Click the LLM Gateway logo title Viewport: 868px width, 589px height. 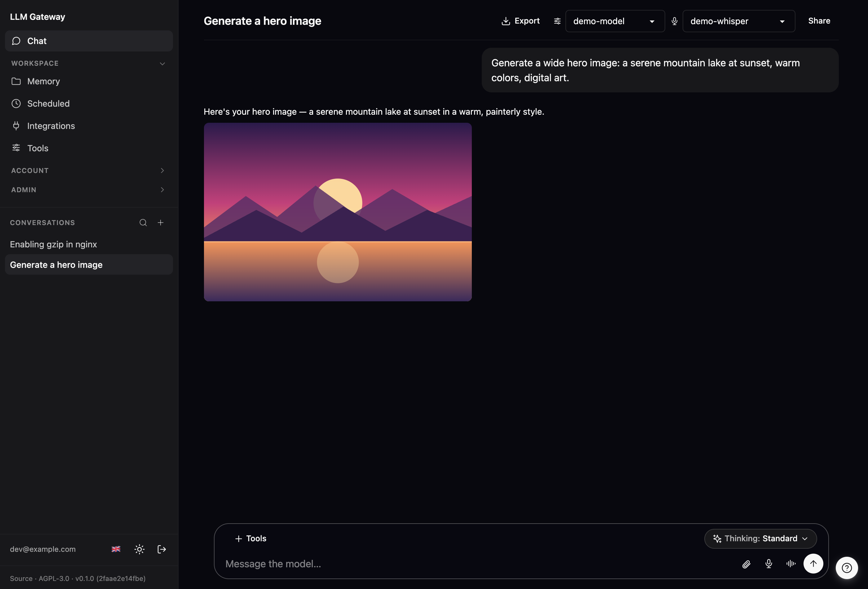(x=37, y=17)
